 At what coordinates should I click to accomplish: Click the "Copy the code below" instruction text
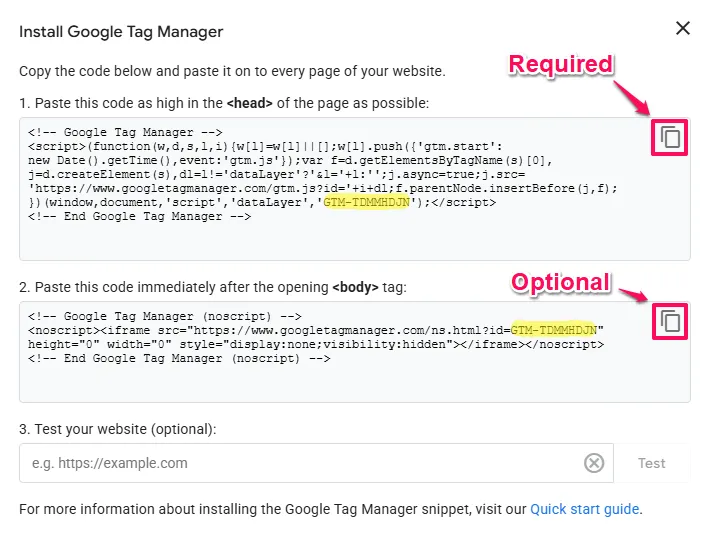(x=232, y=71)
